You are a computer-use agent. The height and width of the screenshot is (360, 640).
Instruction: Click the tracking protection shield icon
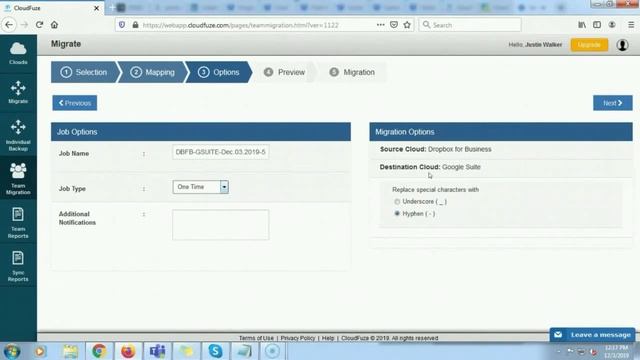pos(122,25)
